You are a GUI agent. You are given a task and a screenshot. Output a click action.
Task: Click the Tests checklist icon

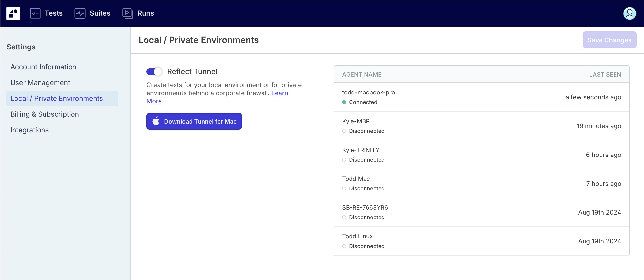[35, 13]
